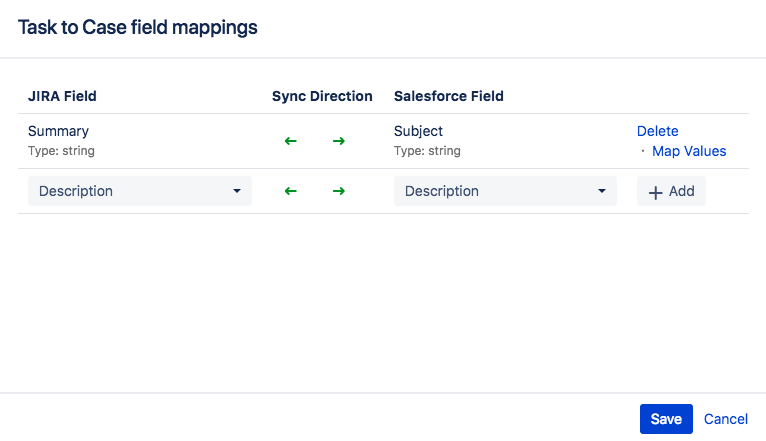Save the field mappings
The width and height of the screenshot is (766, 441).
[666, 419]
